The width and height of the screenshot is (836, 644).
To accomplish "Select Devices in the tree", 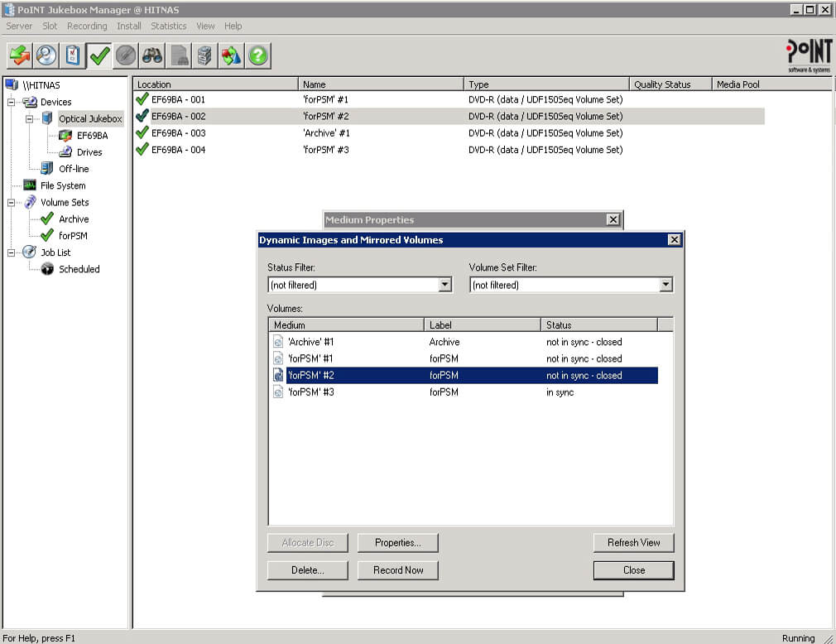I will (x=56, y=102).
